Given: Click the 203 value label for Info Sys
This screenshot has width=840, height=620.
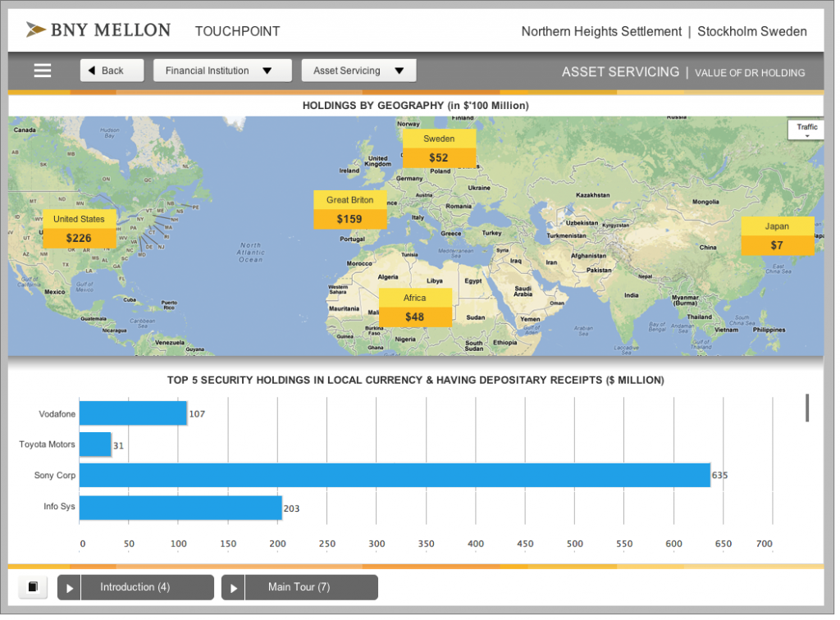Looking at the screenshot, I should (x=291, y=508).
